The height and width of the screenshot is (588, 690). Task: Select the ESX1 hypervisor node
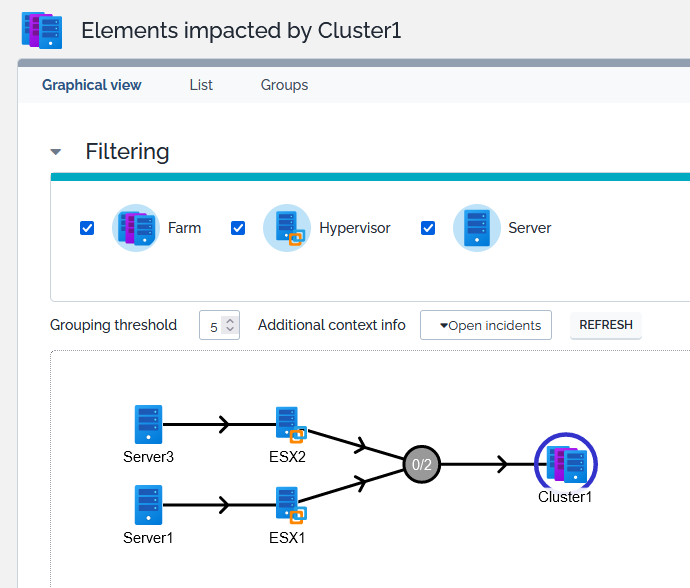[289, 504]
